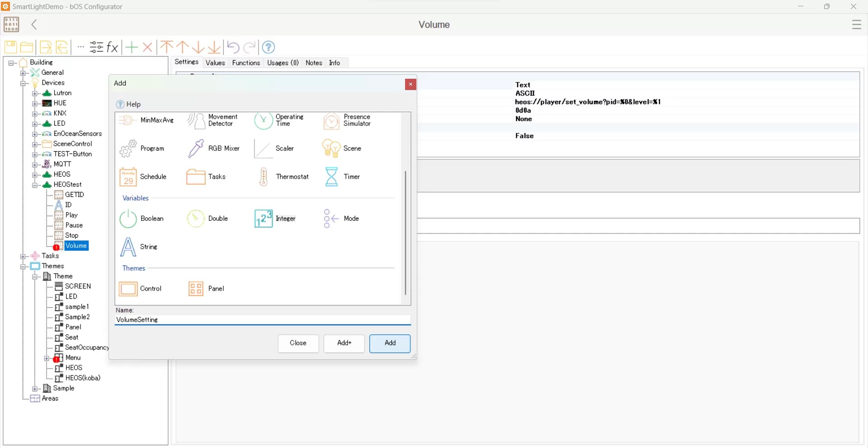Choose the Movement Detector icon

(x=196, y=121)
